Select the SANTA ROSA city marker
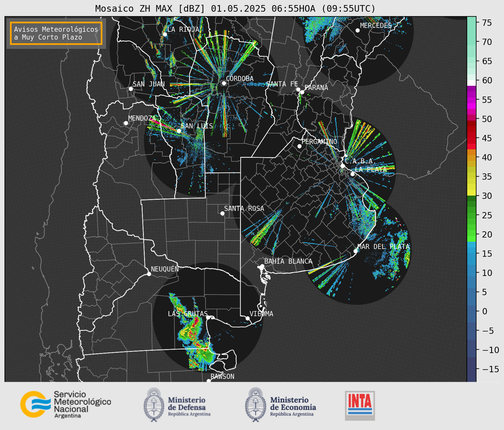This screenshot has width=504, height=430. click(x=222, y=213)
